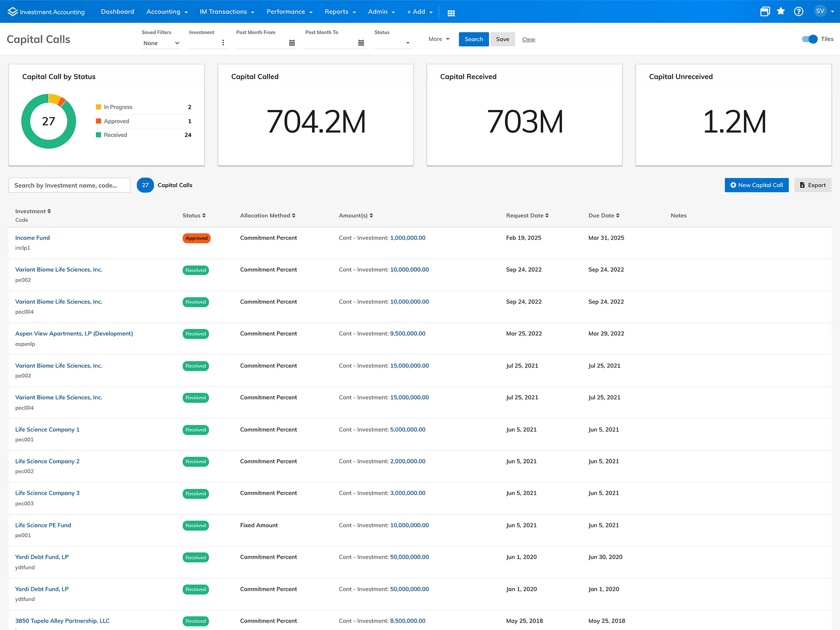Open the apps grid icon in top navigation
Image resolution: width=840 pixels, height=630 pixels.
pyautogui.click(x=451, y=13)
